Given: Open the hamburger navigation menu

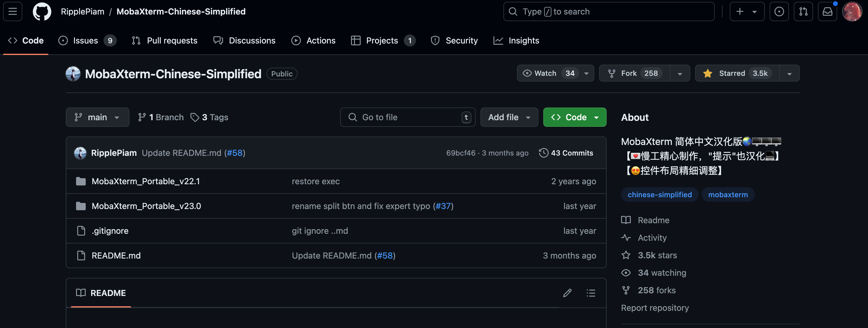Looking at the screenshot, I should [13, 11].
